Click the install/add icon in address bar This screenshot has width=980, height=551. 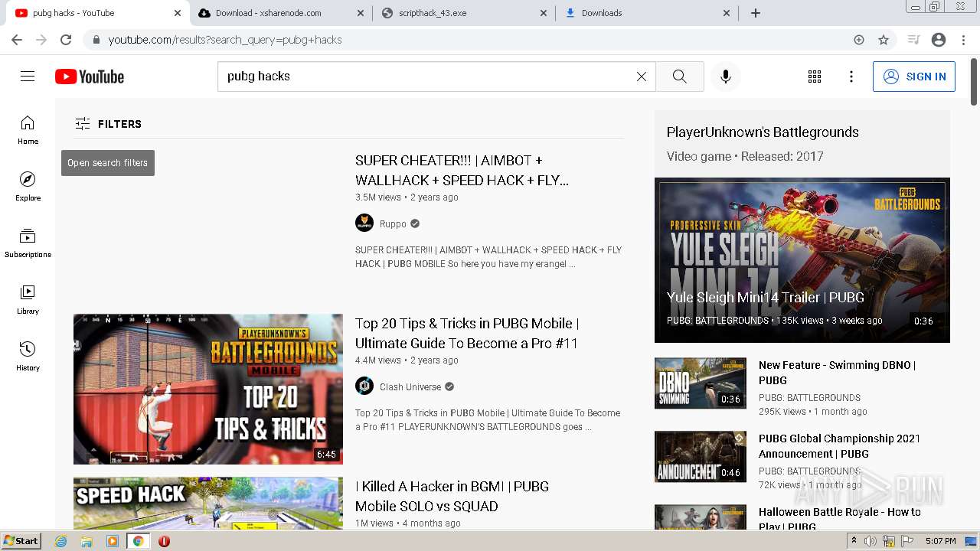(859, 40)
